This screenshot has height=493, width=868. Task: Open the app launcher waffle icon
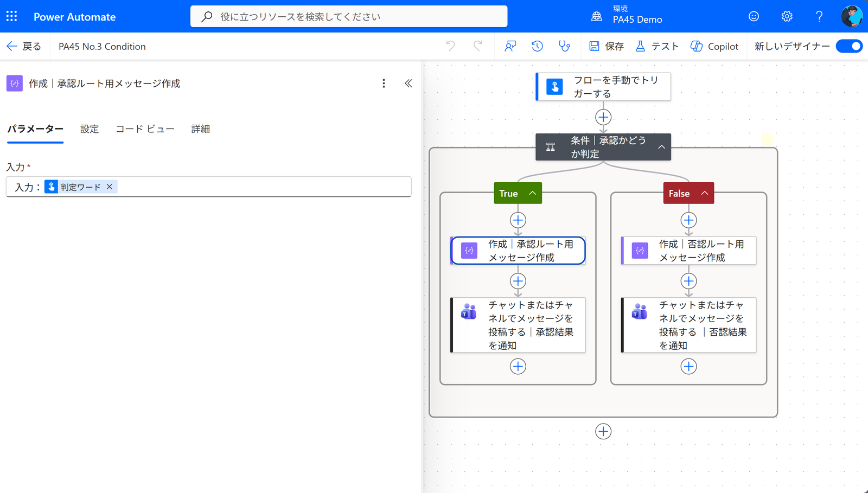pos(11,16)
